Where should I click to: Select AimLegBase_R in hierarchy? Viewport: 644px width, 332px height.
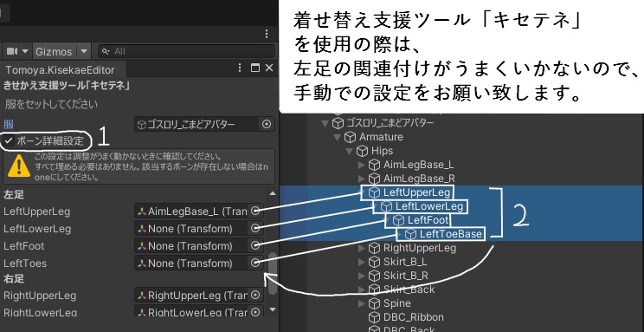click(x=419, y=179)
